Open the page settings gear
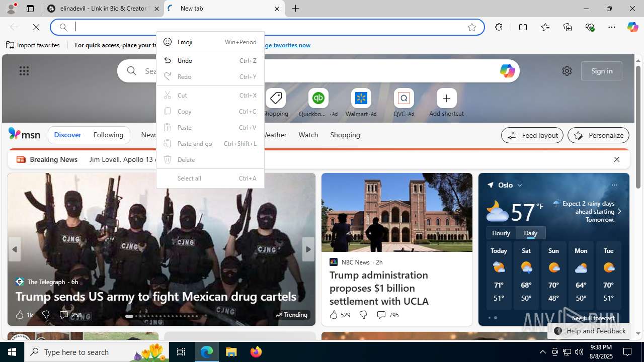The image size is (644, 362). (567, 71)
